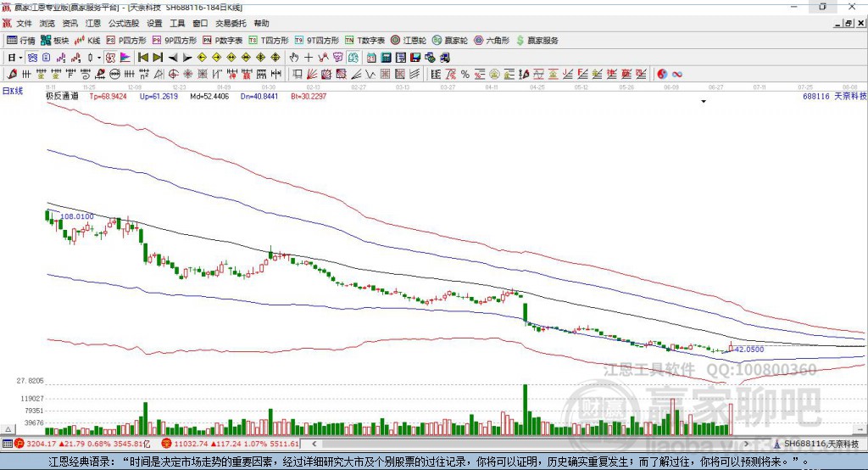Switch to K线 chart view
Screen dimensions: 868x470
pyautogui.click(x=87, y=41)
